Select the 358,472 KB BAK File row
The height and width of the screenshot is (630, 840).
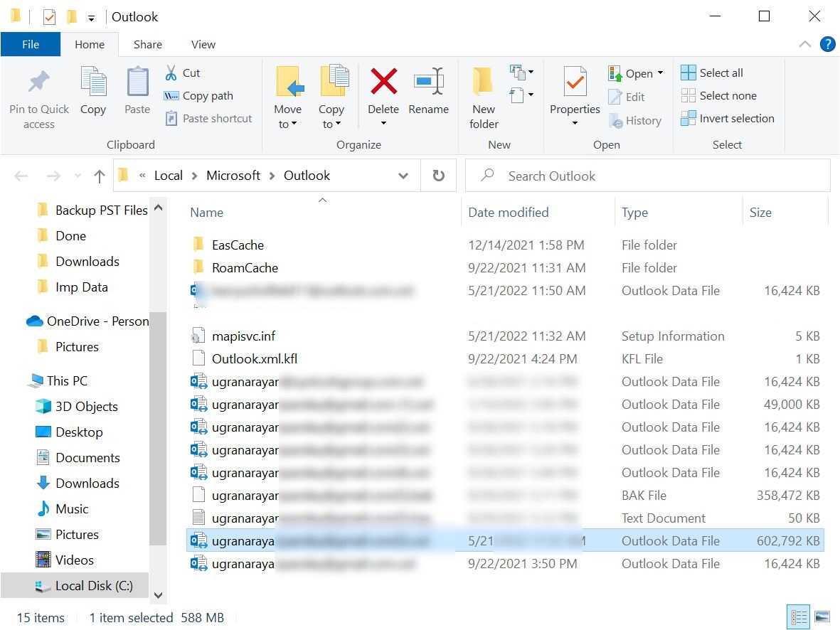point(505,496)
